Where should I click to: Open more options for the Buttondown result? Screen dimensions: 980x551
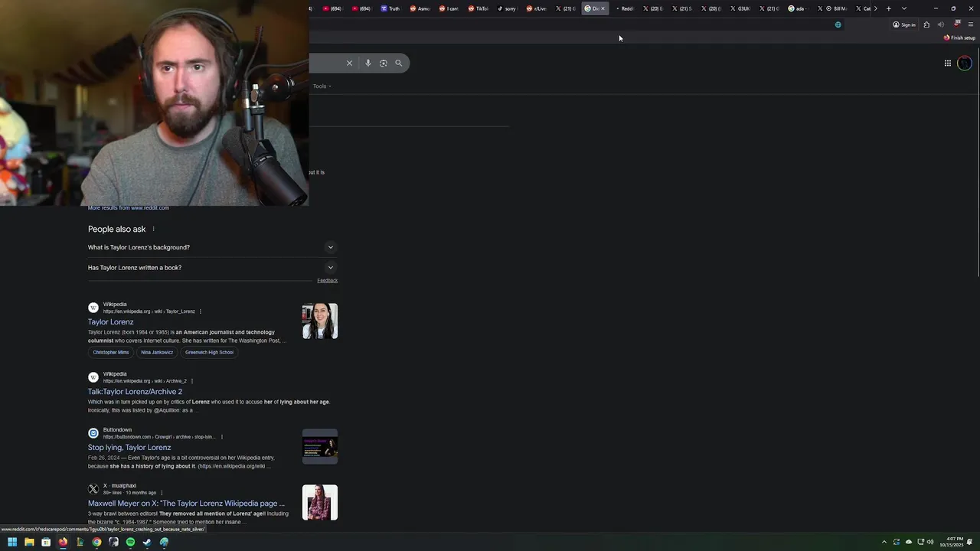[222, 437]
